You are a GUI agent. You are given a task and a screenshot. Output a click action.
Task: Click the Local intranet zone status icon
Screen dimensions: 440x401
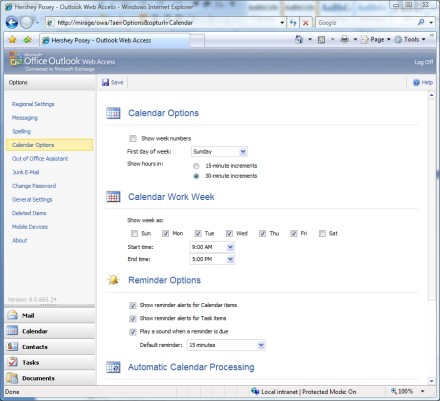point(255,391)
